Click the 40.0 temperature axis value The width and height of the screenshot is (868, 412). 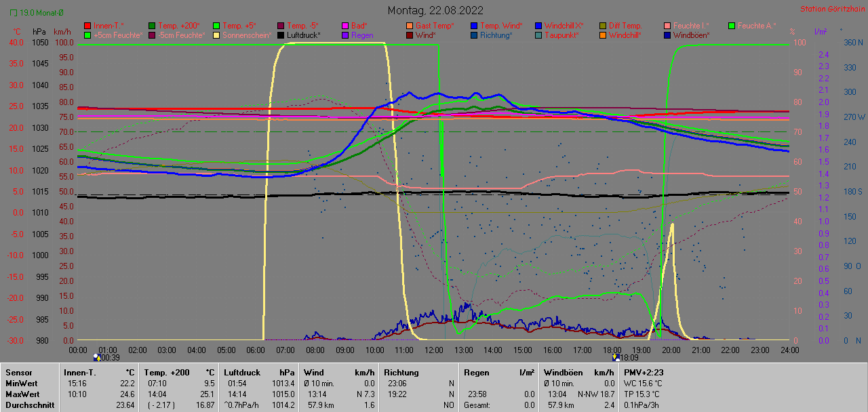click(16, 42)
